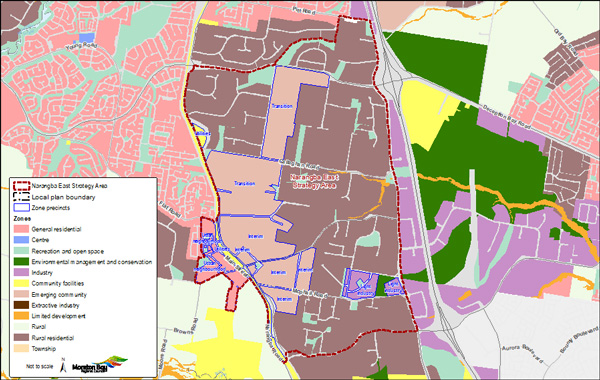Image resolution: width=600 pixels, height=380 pixels.
Task: Click the 'Flat Road' map label
Action: pos(170,209)
